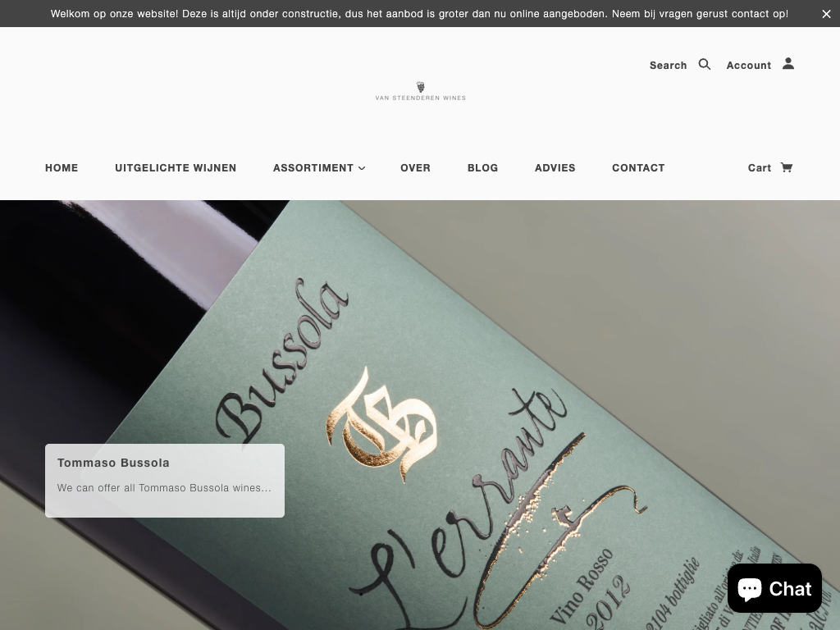Open the Contact page

point(638,167)
